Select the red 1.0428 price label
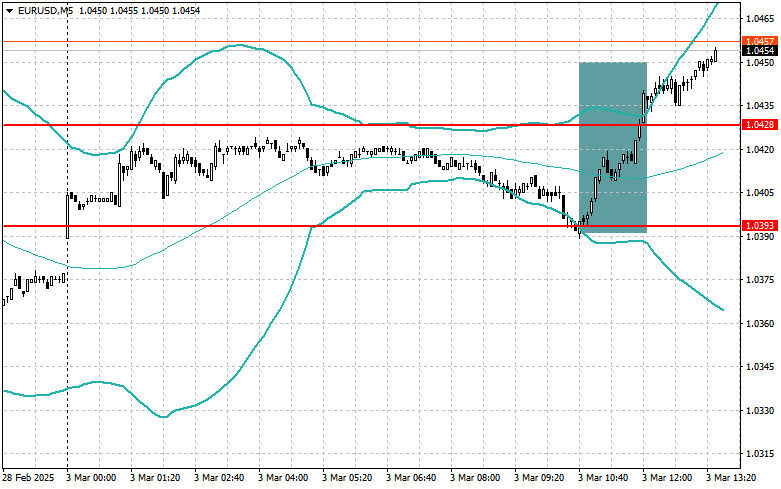781x489 pixels. (759, 124)
